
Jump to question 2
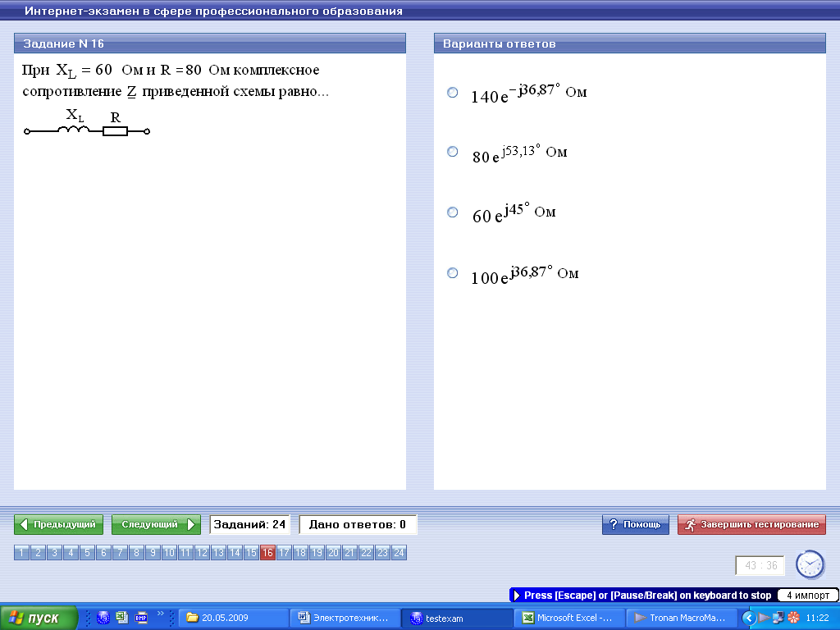coord(38,552)
